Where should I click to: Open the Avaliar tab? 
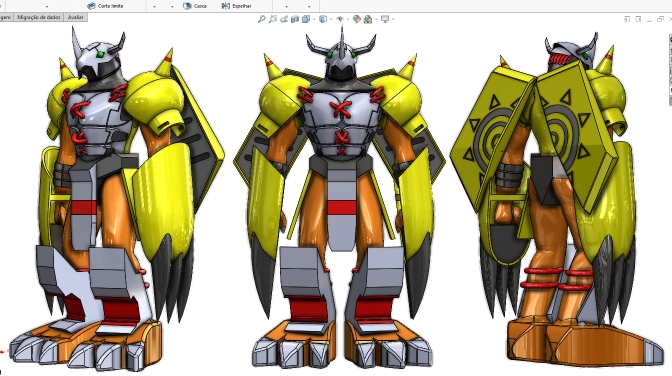tap(75, 17)
